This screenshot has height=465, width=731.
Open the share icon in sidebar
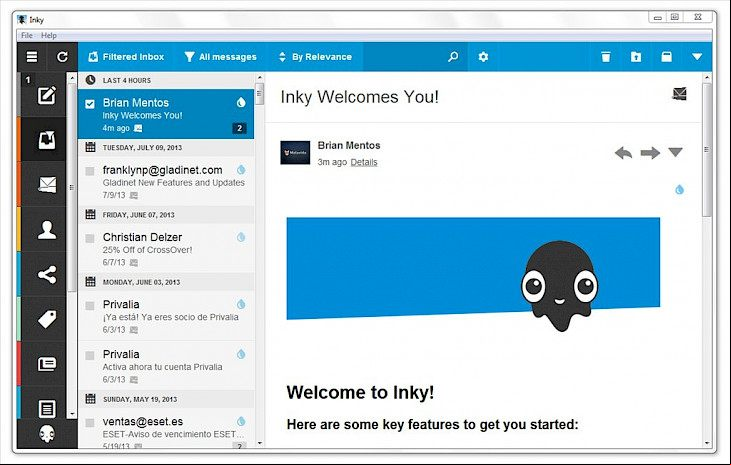coord(47,275)
